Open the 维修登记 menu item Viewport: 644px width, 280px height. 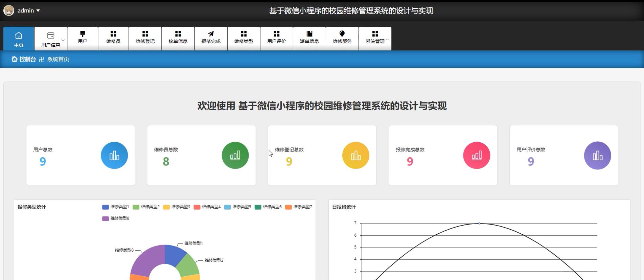click(145, 39)
